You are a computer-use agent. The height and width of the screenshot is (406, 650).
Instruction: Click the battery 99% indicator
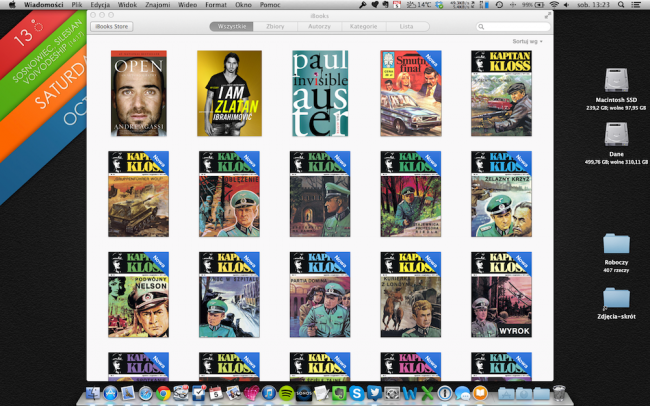click(533, 5)
